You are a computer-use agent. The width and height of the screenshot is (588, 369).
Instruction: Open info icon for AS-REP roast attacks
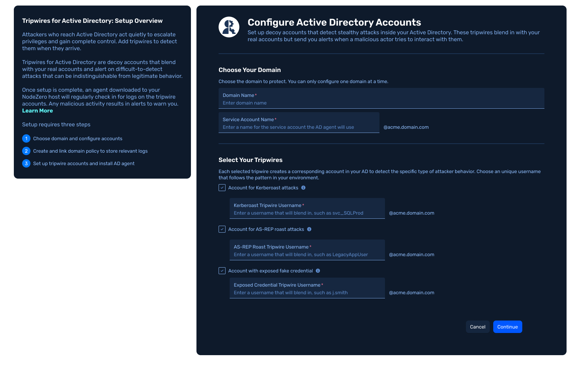pos(309,229)
